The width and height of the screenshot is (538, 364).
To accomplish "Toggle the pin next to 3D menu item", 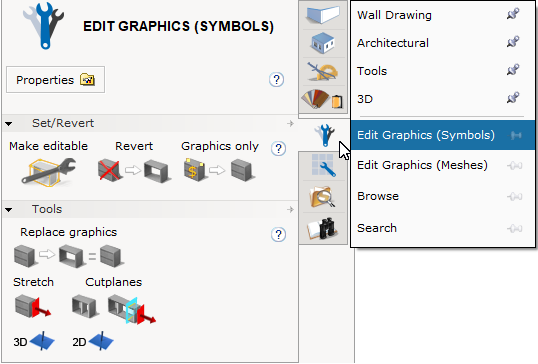I will point(513,98).
